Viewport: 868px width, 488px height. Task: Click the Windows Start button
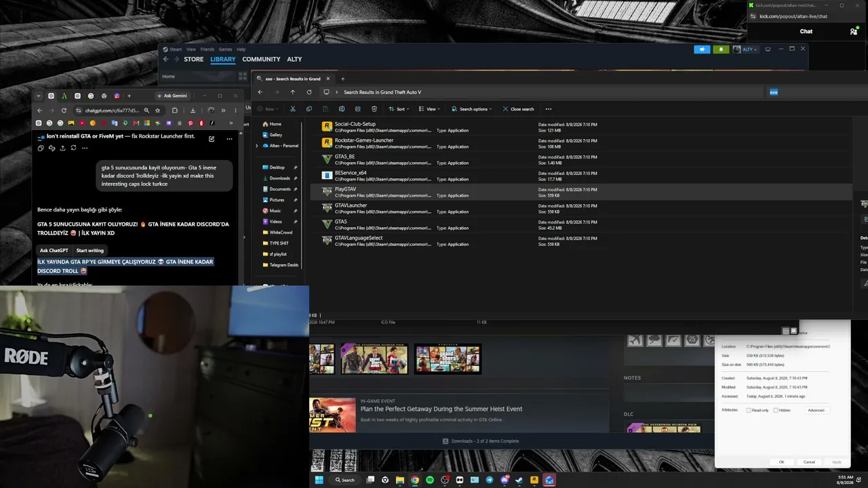pos(319,480)
